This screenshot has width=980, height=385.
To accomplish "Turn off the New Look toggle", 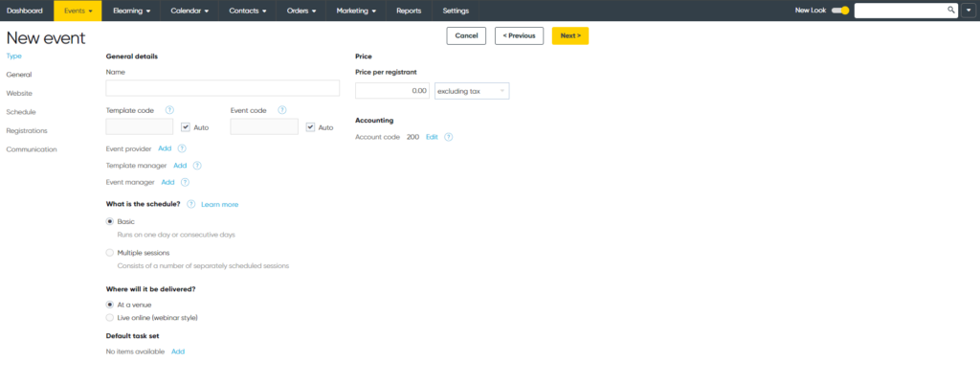I will (x=840, y=11).
